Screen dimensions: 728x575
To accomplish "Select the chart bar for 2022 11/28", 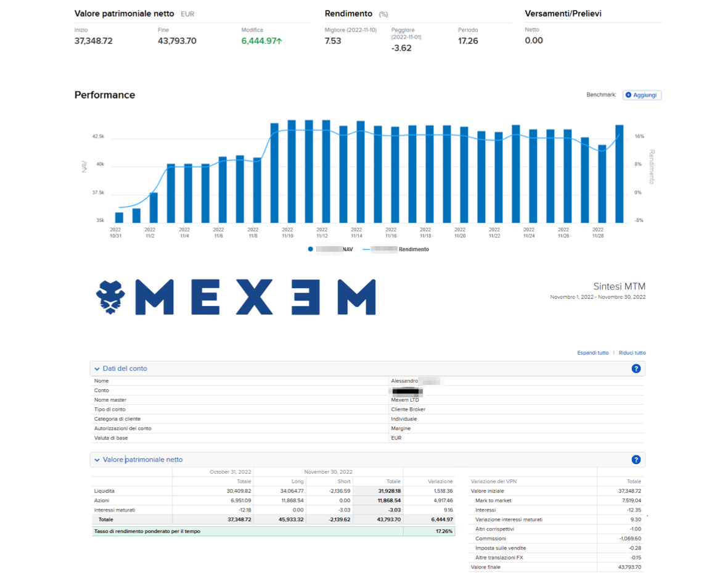I will click(x=602, y=184).
